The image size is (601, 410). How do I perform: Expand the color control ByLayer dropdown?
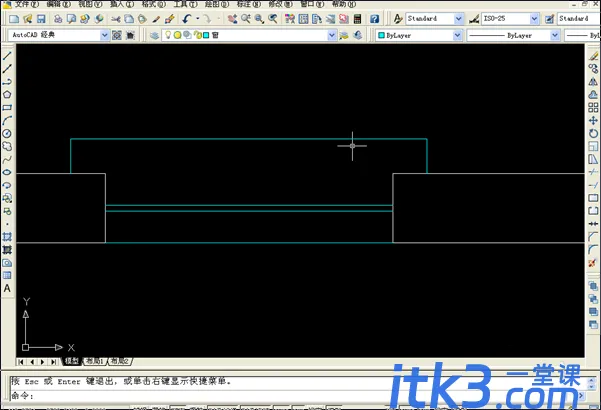457,35
